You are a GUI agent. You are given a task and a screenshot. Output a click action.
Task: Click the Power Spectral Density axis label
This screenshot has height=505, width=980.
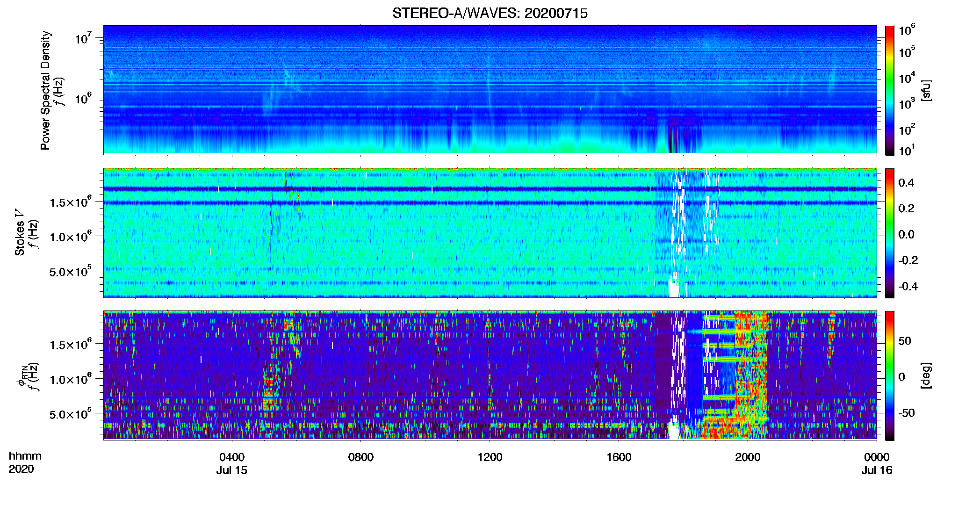45,90
